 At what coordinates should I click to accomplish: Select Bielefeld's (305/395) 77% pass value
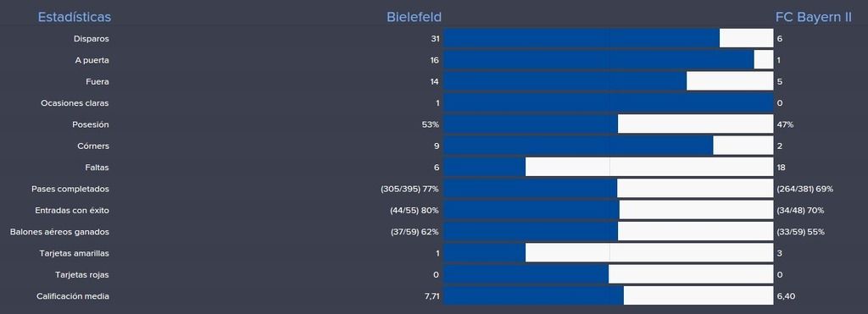pyautogui.click(x=409, y=189)
